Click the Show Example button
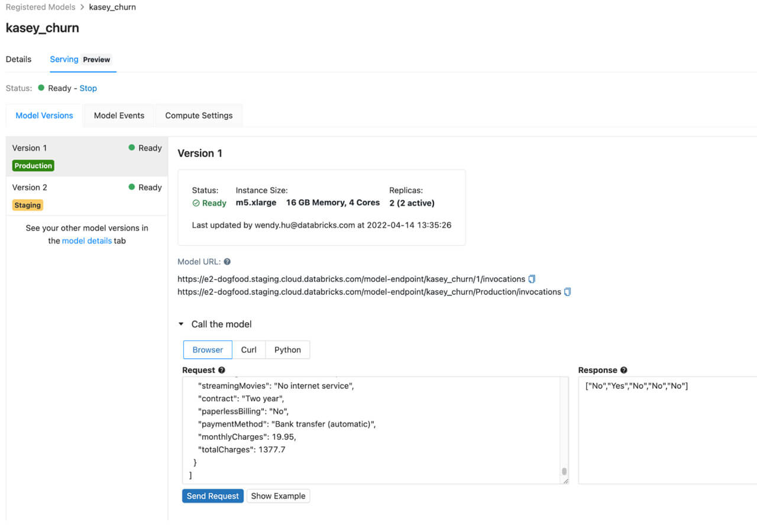This screenshot has height=532, width=757. click(278, 496)
